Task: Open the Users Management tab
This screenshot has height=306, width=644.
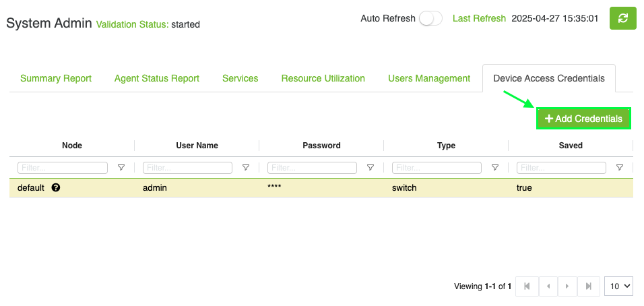Action: click(x=429, y=78)
